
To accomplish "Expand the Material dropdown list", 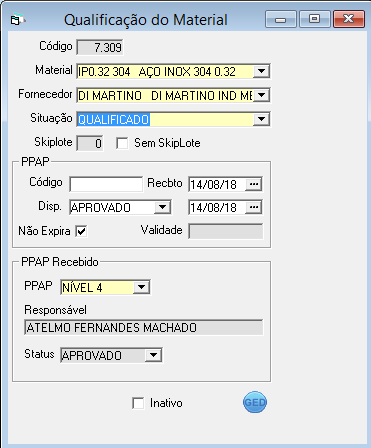I will click(x=261, y=71).
